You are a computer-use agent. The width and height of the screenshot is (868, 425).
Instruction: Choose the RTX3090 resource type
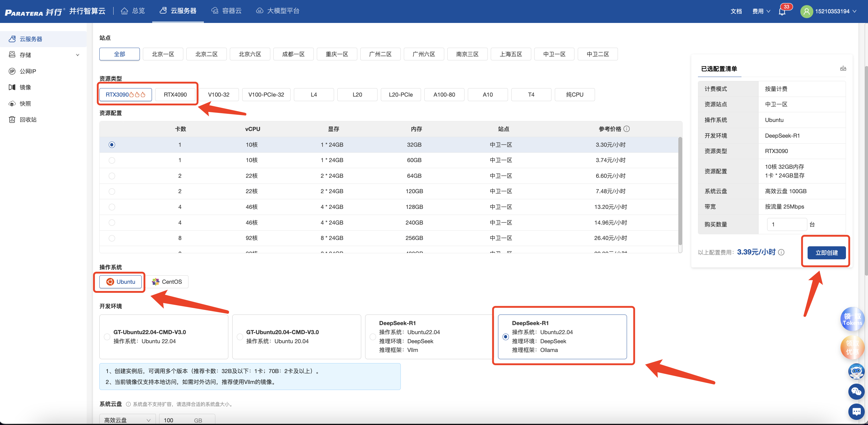tap(125, 95)
